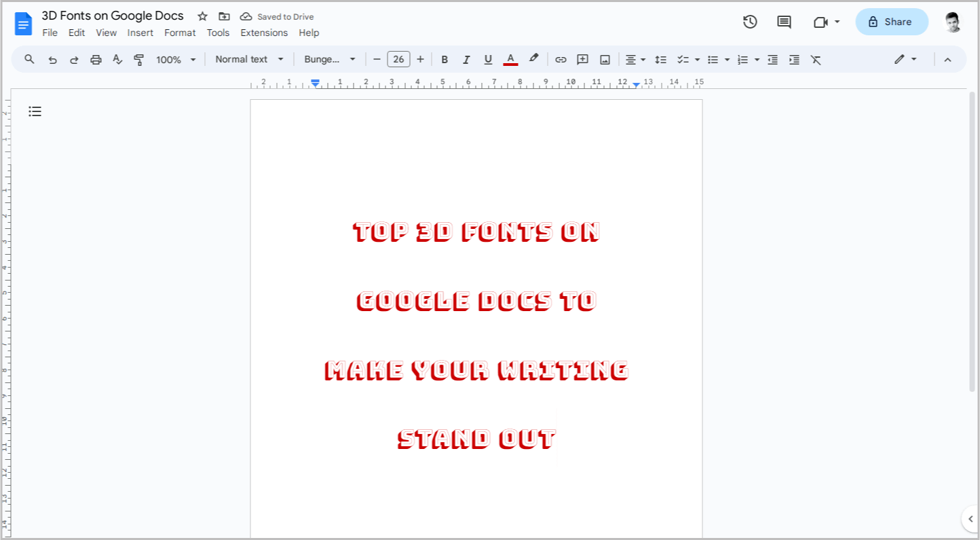Show the side panel arrow
This screenshot has width=980, height=540.
click(x=970, y=519)
